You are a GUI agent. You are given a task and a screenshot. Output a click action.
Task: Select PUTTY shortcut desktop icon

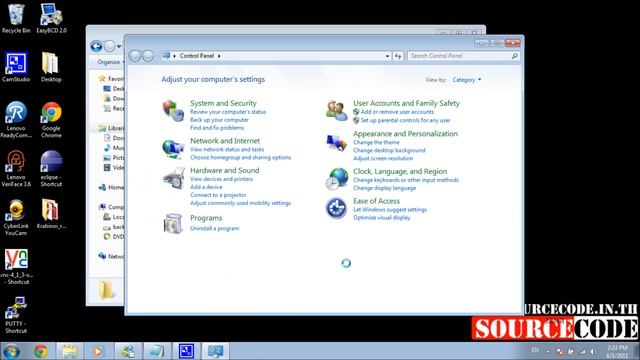[16, 316]
